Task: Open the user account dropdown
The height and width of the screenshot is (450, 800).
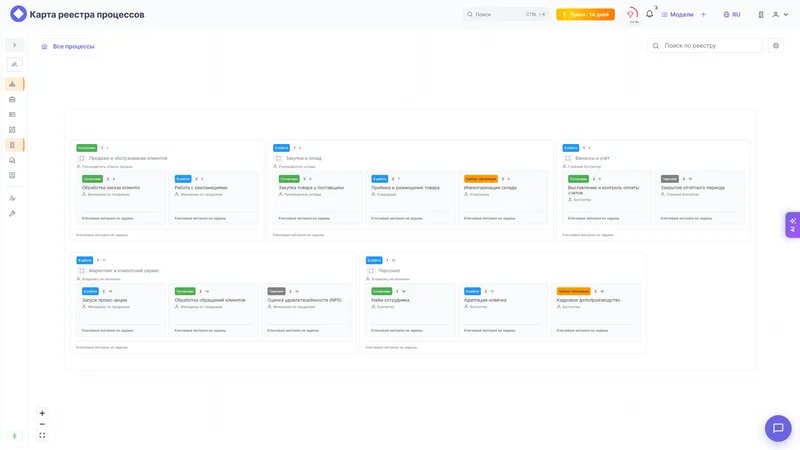Action: tap(780, 15)
